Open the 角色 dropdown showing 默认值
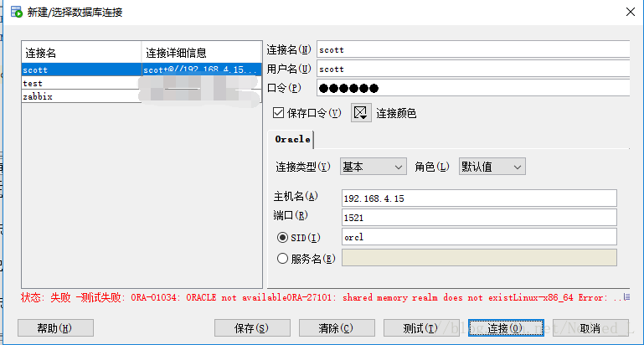Viewport: 644px width, 345px height. [x=492, y=167]
